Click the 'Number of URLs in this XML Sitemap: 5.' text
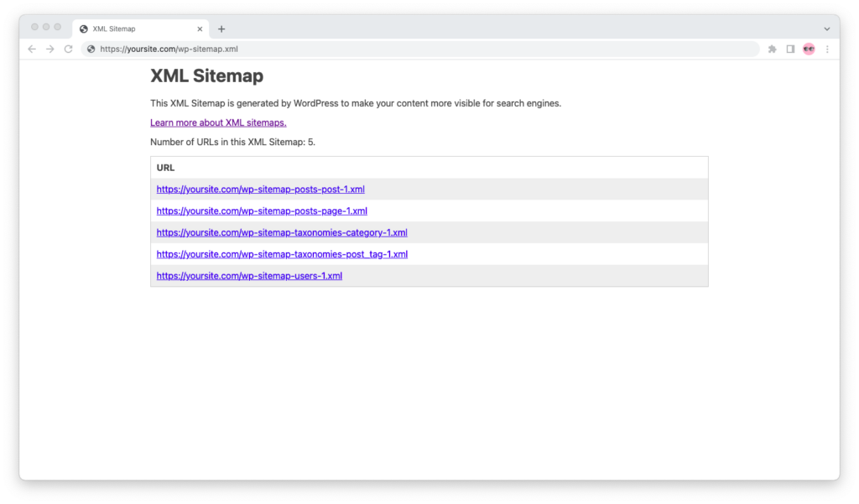Screen dimensions: 859x504 (x=233, y=142)
